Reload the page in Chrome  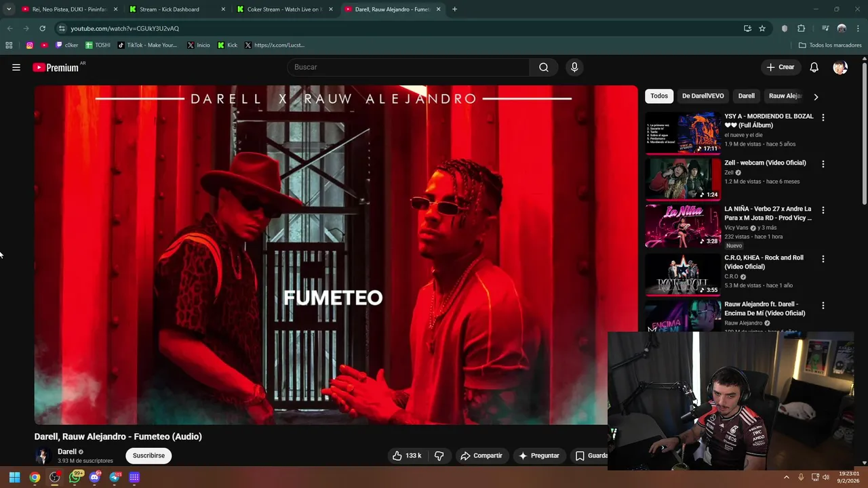(x=42, y=28)
